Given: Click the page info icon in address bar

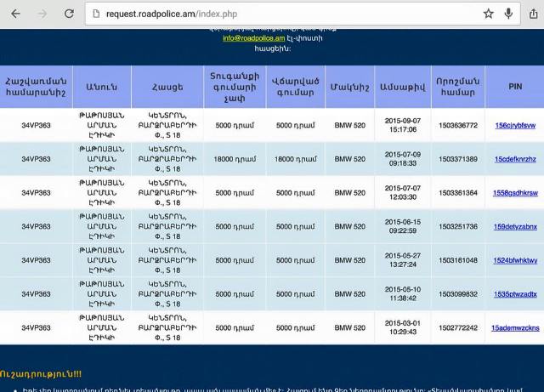Looking at the screenshot, I should pos(96,14).
